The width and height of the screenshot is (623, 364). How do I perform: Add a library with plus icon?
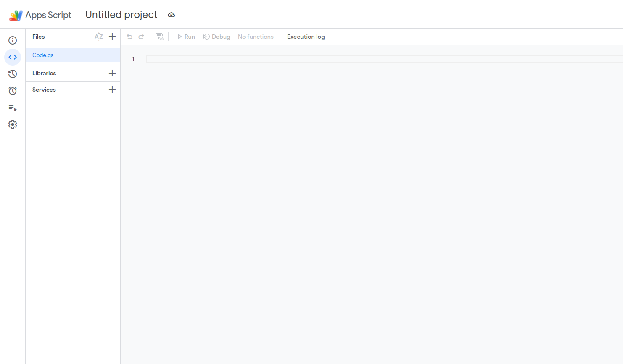pos(112,73)
